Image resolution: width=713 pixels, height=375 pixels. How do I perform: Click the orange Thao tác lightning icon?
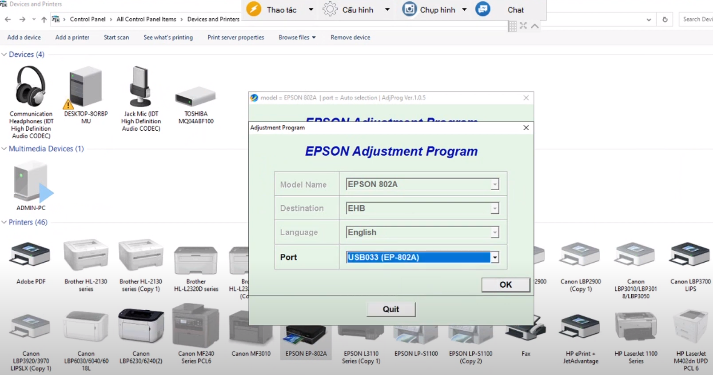(x=254, y=9)
